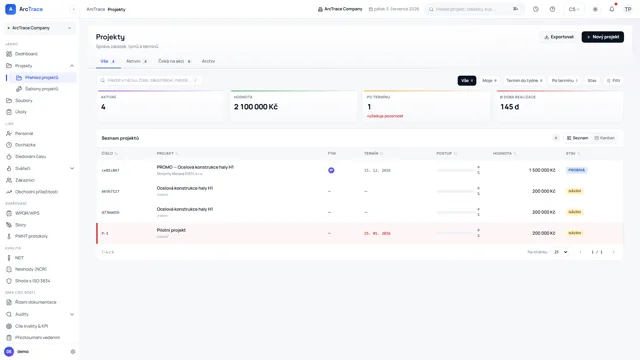Open the TP user profile avatar
Image resolution: width=640 pixels, height=360 pixels.
click(x=628, y=9)
